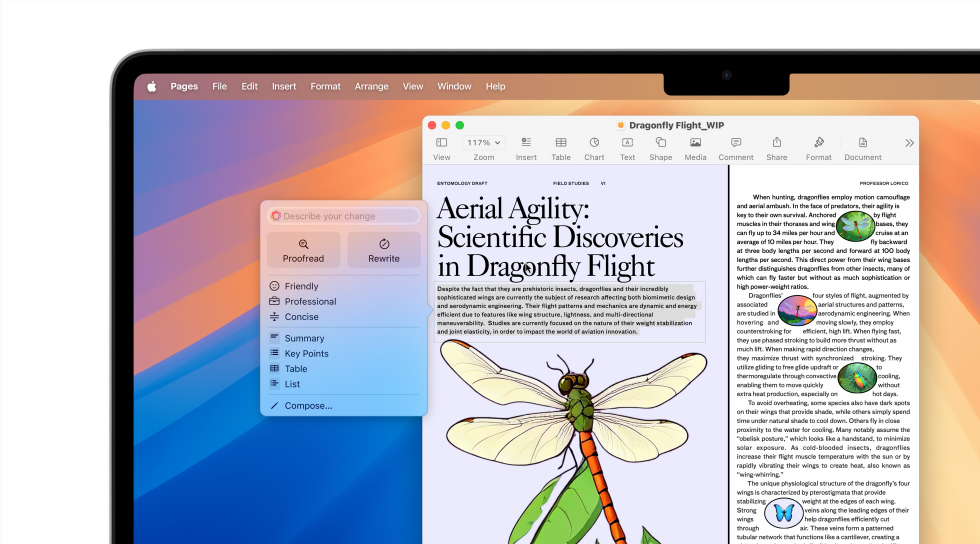Click the View sidebar icon in toolbar
This screenshot has height=544, width=980.
pyautogui.click(x=441, y=143)
